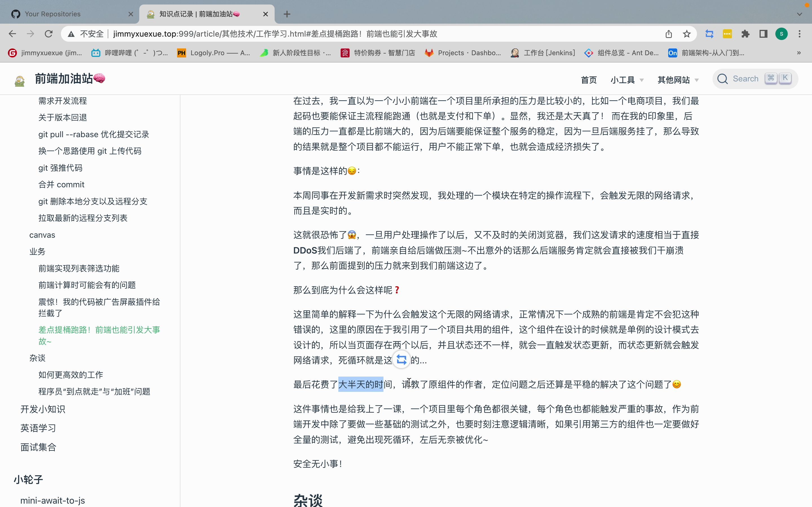Click the share/export icon in toolbar
This screenshot has width=812, height=507.
(669, 33)
